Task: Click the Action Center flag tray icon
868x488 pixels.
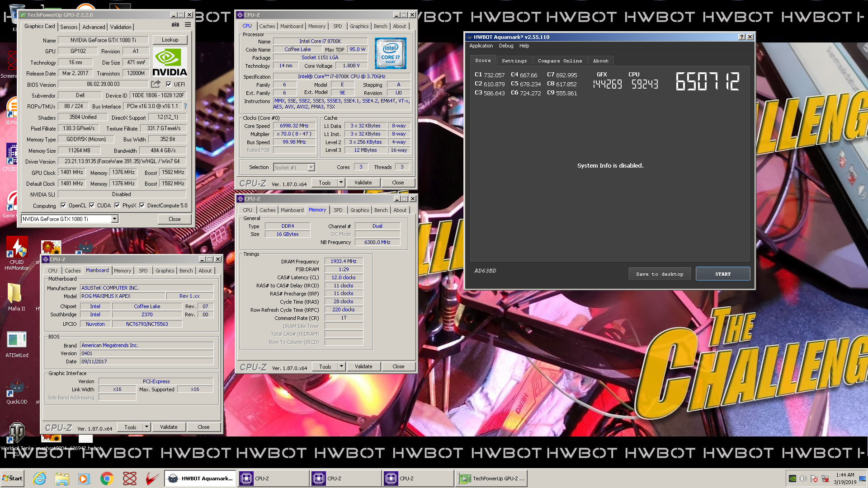Action: pos(814,479)
